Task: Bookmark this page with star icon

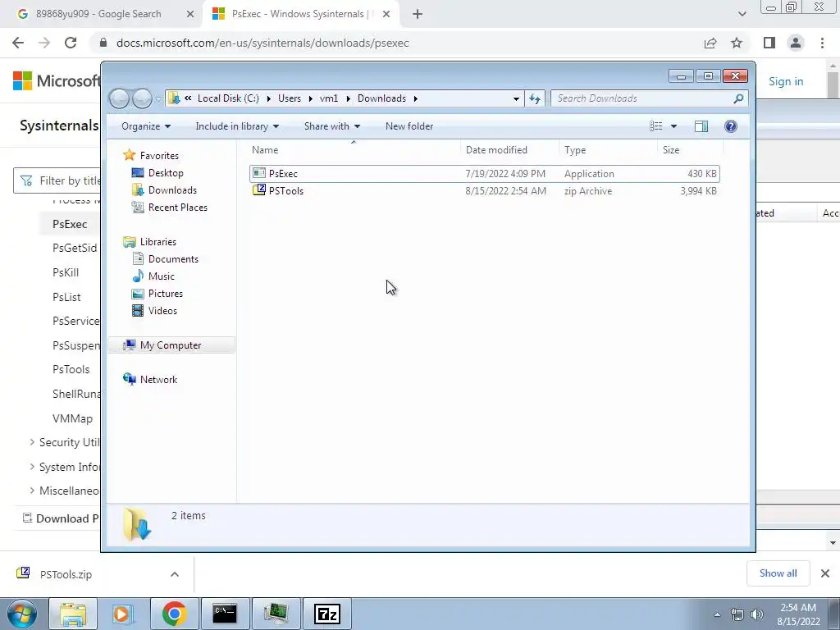Action: click(x=737, y=43)
